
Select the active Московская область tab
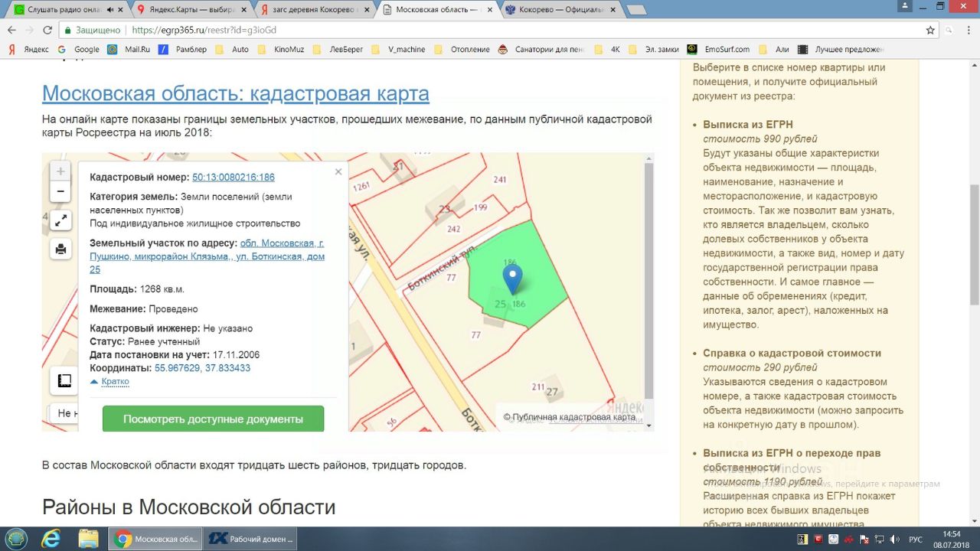pyautogui.click(x=438, y=9)
